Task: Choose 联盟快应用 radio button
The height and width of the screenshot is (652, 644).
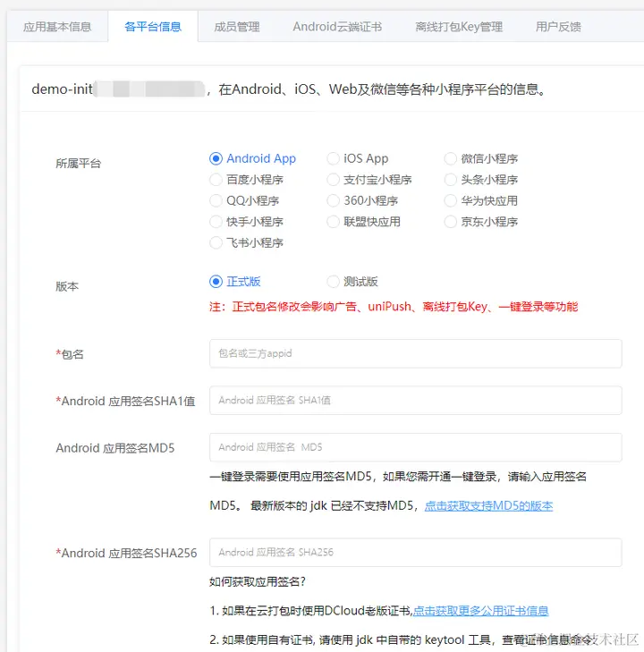Action: pyautogui.click(x=333, y=222)
